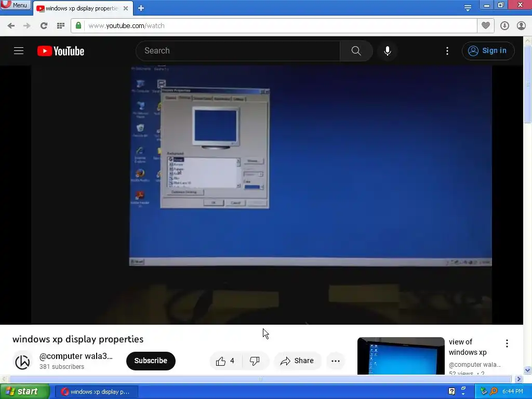Open more actions ellipsis below video
Screen dimensions: 532x399
click(x=336, y=361)
